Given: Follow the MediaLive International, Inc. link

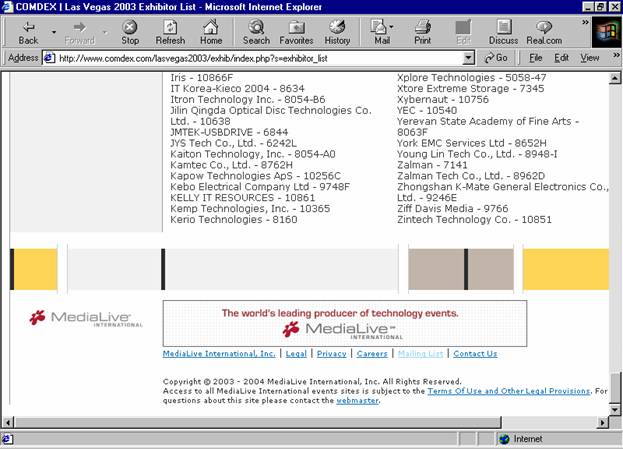Looking at the screenshot, I should tap(219, 354).
